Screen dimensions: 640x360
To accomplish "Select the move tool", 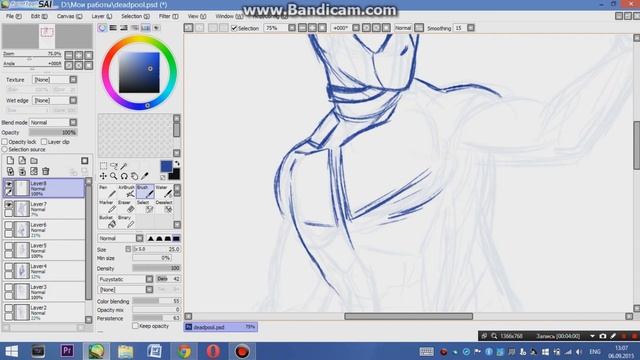I will (x=103, y=176).
